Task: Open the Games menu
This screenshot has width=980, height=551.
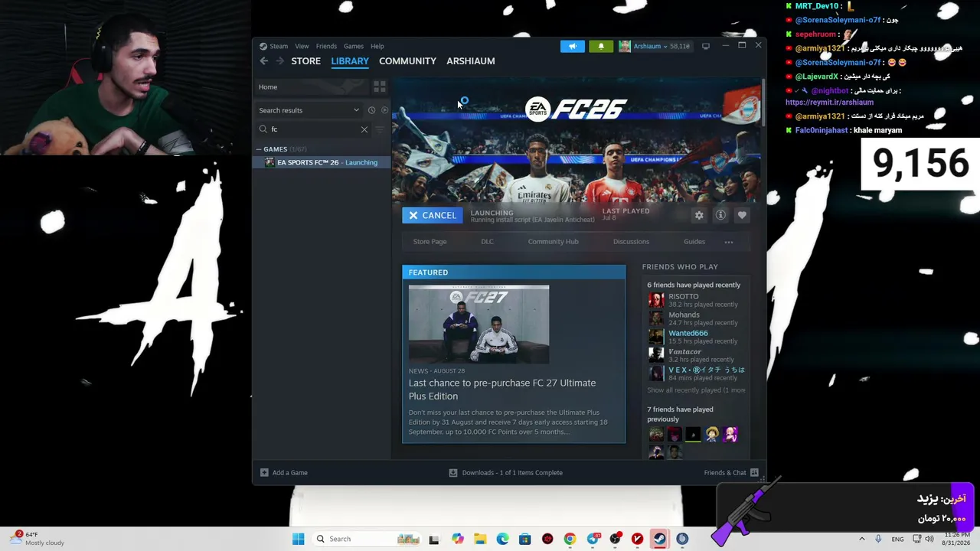Action: click(354, 46)
